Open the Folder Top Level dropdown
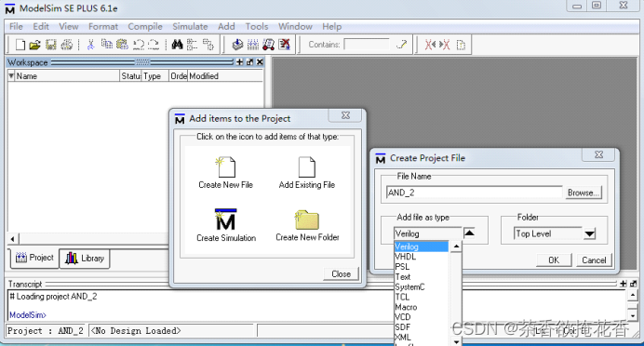644x346 pixels. point(589,234)
